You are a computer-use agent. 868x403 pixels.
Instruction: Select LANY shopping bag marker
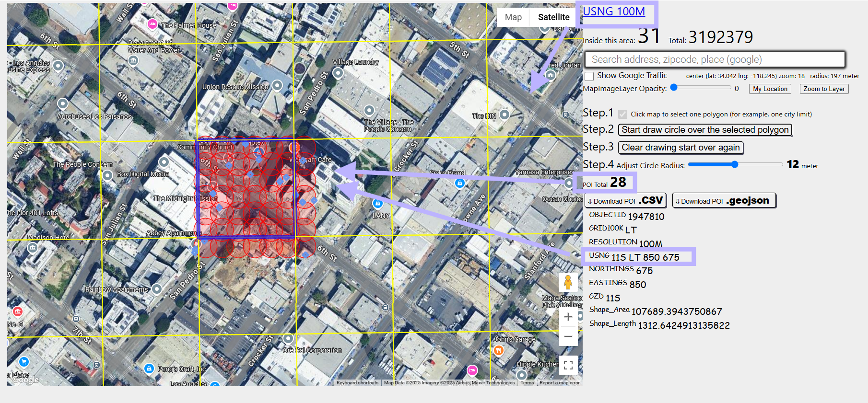click(x=378, y=204)
